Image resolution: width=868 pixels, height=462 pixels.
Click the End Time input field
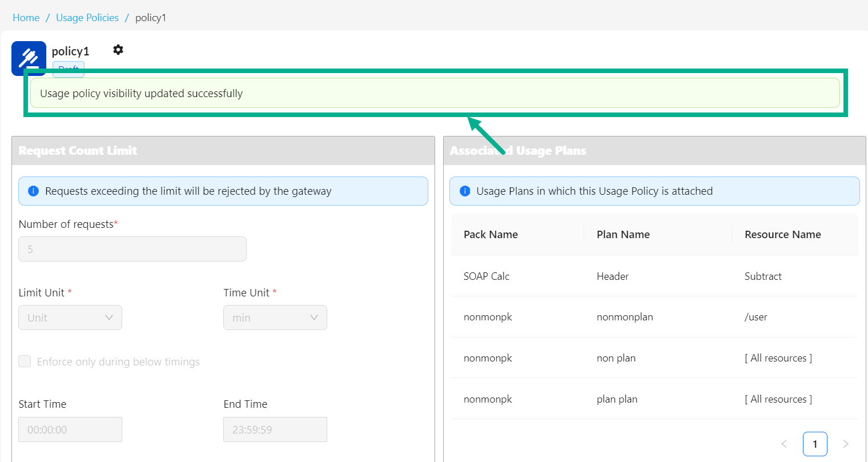tap(275, 429)
